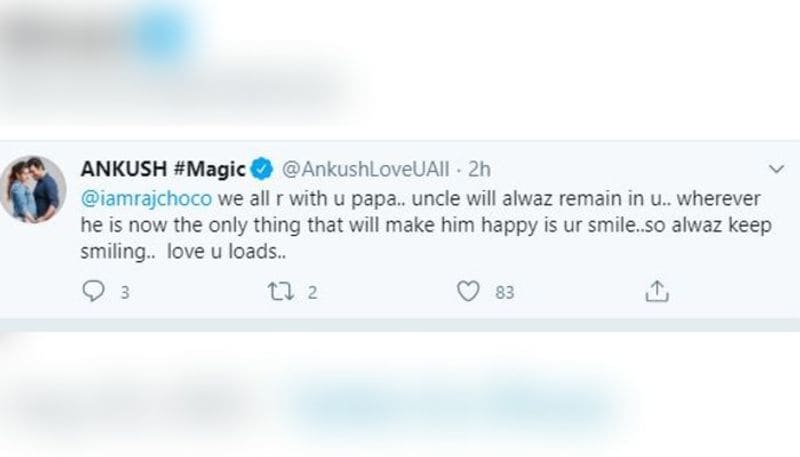Screen dimensions: 800x457
Task: Click the retweet count 2
Action: coord(312,293)
